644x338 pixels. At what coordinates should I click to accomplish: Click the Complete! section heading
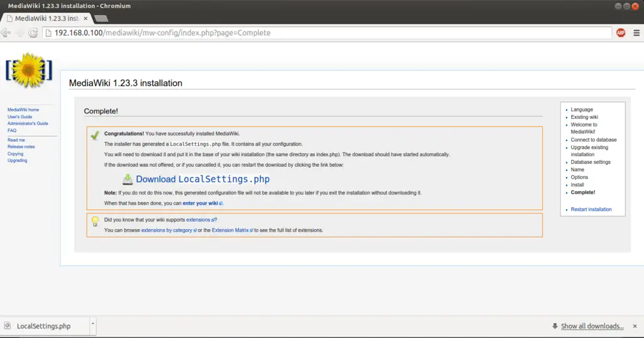click(101, 111)
